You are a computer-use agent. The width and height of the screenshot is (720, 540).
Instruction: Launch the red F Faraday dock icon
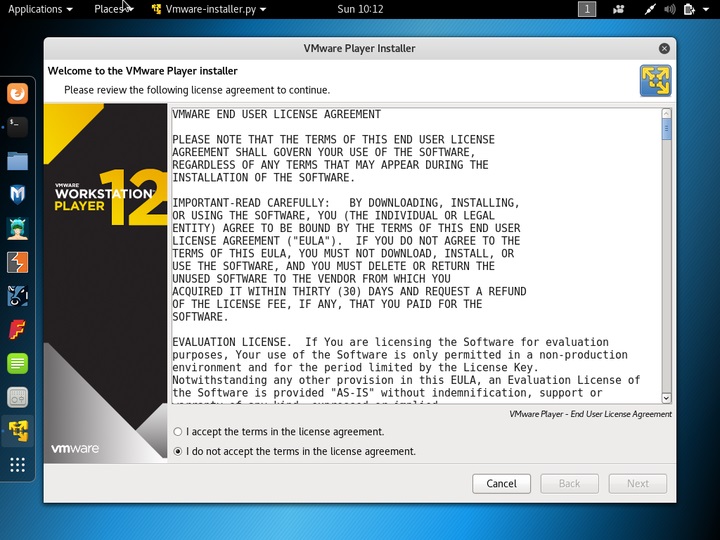[17, 330]
